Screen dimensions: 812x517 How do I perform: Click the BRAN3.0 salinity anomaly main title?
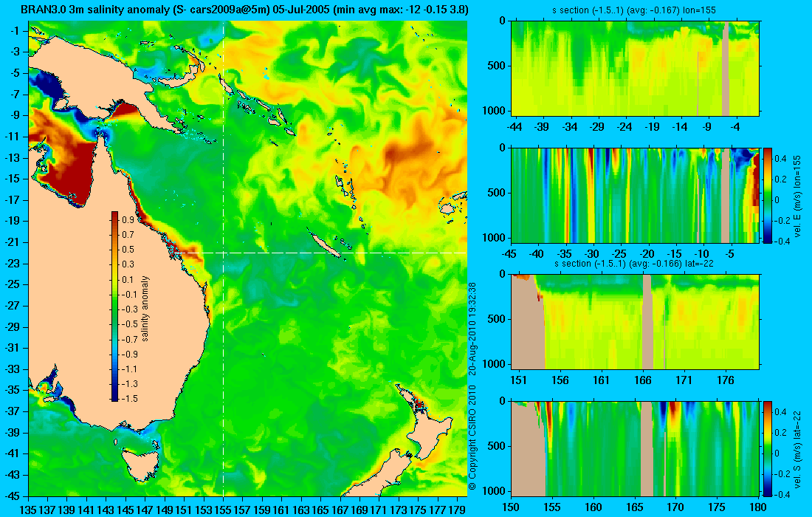coord(244,9)
